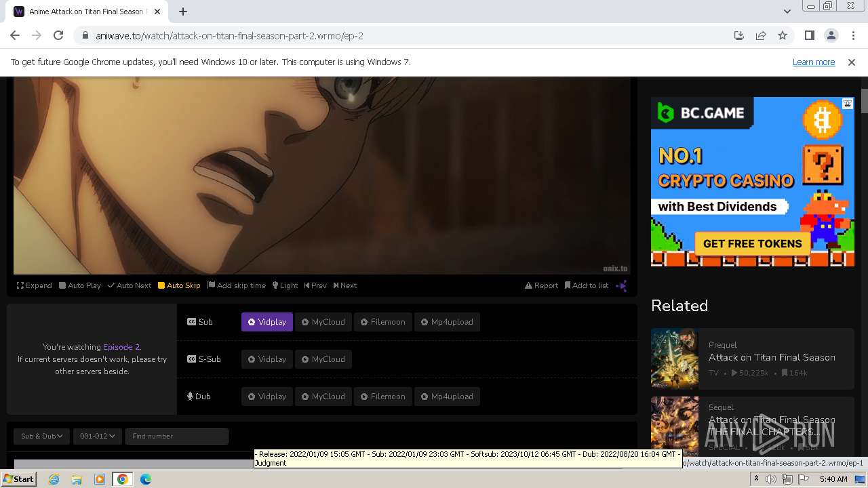
Task: Click the Sub closed-caption label icon
Action: [192, 322]
